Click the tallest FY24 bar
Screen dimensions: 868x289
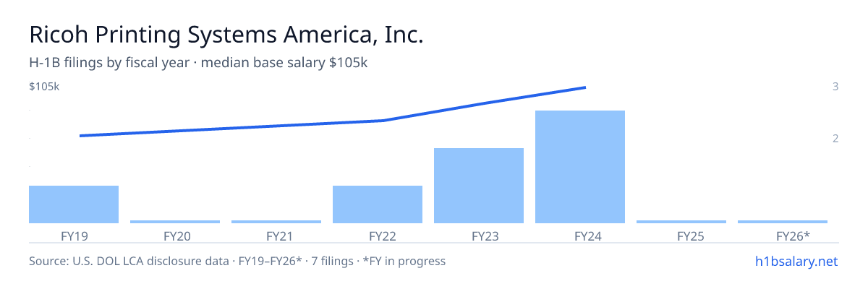pos(580,167)
